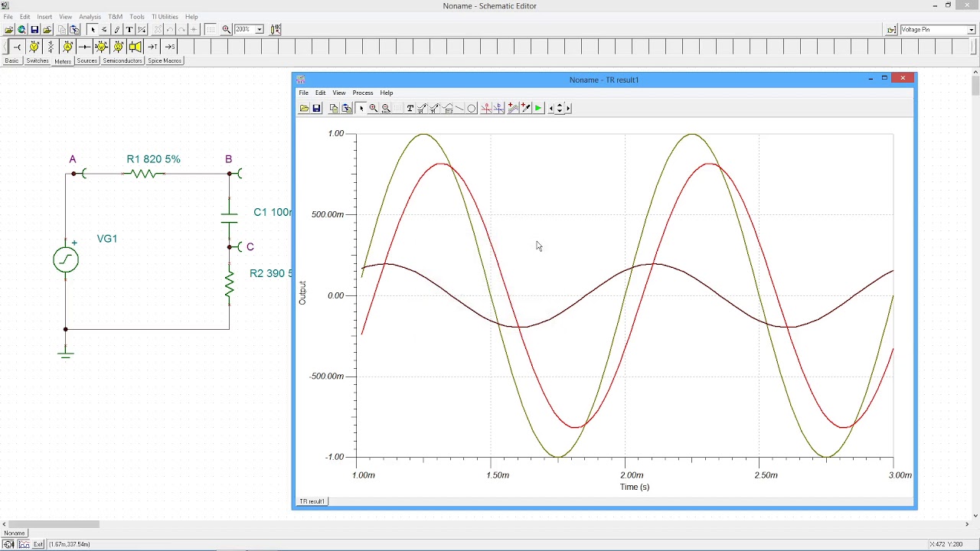980x551 pixels.
Task: Select the Wire drawing pencil tool
Action: point(117,30)
